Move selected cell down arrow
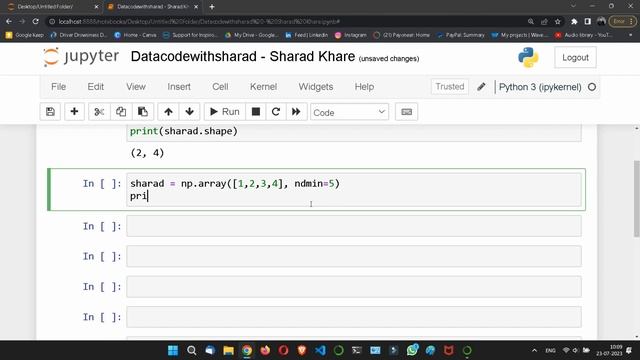 click(189, 112)
